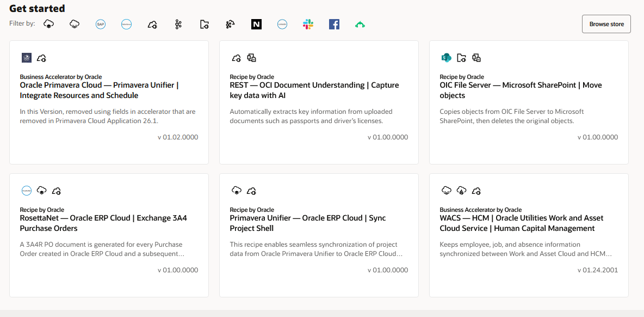This screenshot has width=644, height=317.
Task: Filter by the Kafka nodes icon
Action: point(178,25)
